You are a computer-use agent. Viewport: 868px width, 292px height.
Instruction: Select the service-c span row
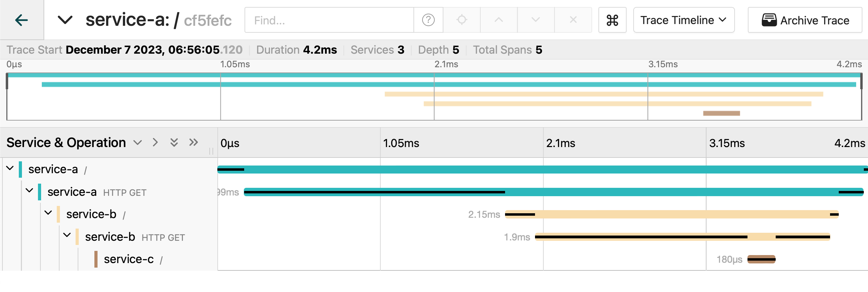tap(129, 259)
